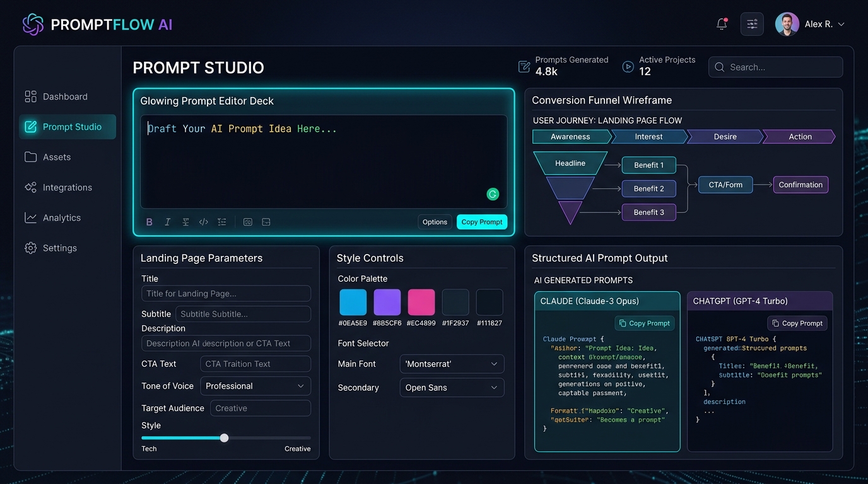The width and height of the screenshot is (868, 484).
Task: Adjust the Tech to Creative style slider handle
Action: coord(224,438)
